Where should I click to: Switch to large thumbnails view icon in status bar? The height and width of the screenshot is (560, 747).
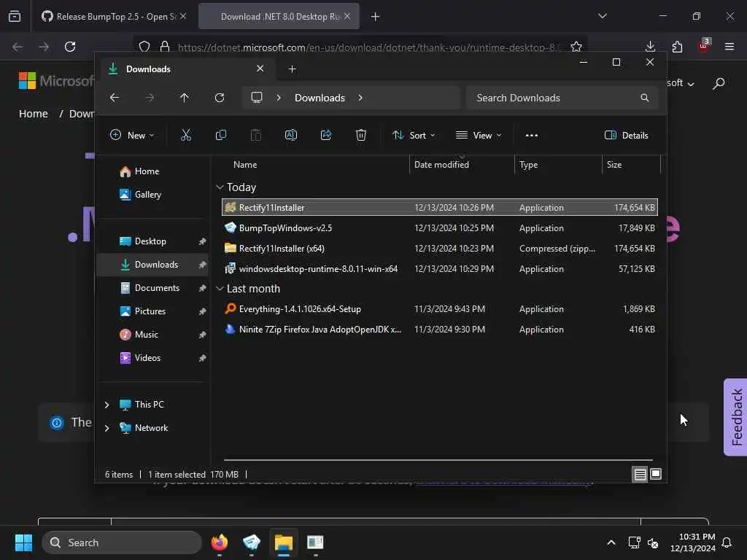click(656, 474)
